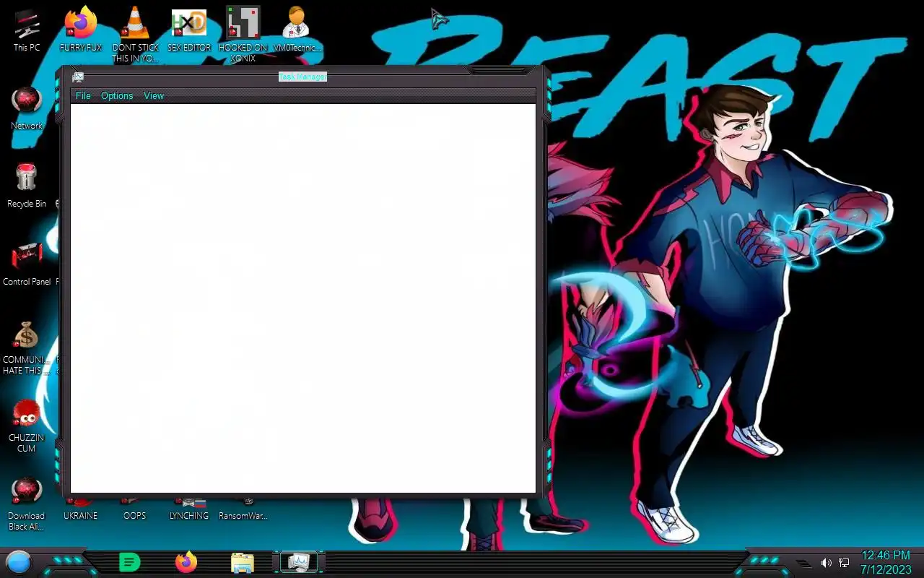Select the Control Panel desktop icon

tap(27, 256)
